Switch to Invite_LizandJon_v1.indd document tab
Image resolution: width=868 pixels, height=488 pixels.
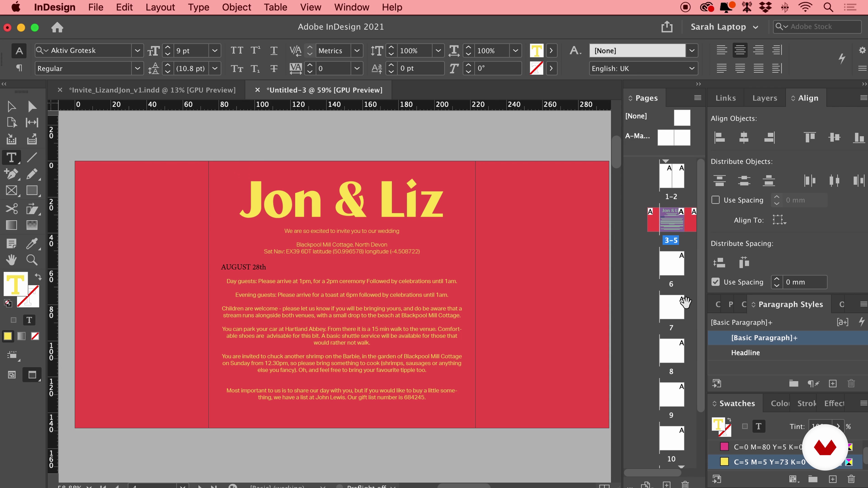pyautogui.click(x=152, y=90)
